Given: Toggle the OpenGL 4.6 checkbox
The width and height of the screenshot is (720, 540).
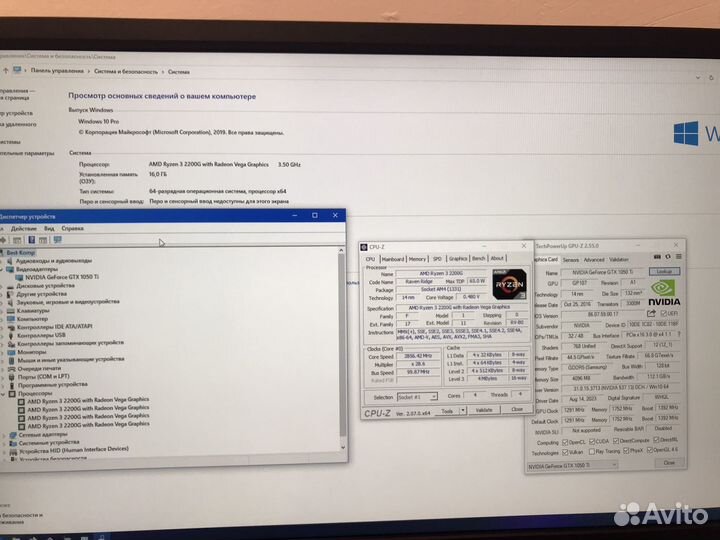Looking at the screenshot, I should pyautogui.click(x=649, y=450).
